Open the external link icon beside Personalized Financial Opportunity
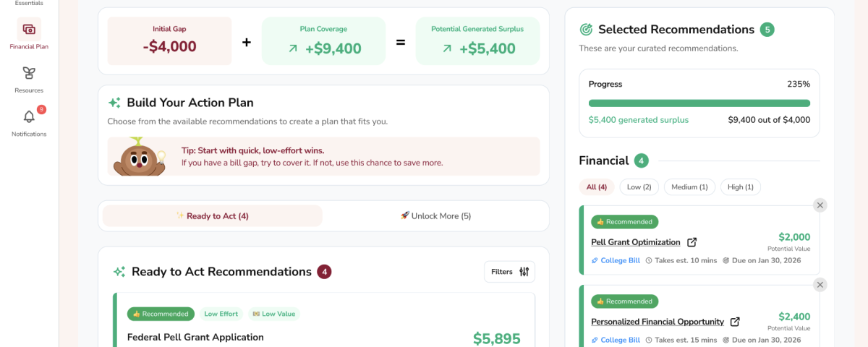 coord(735,322)
